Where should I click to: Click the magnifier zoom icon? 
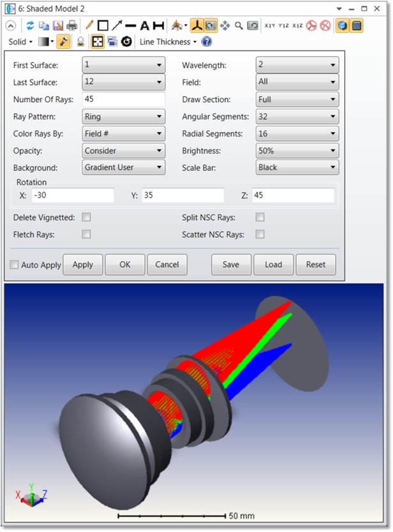(239, 26)
